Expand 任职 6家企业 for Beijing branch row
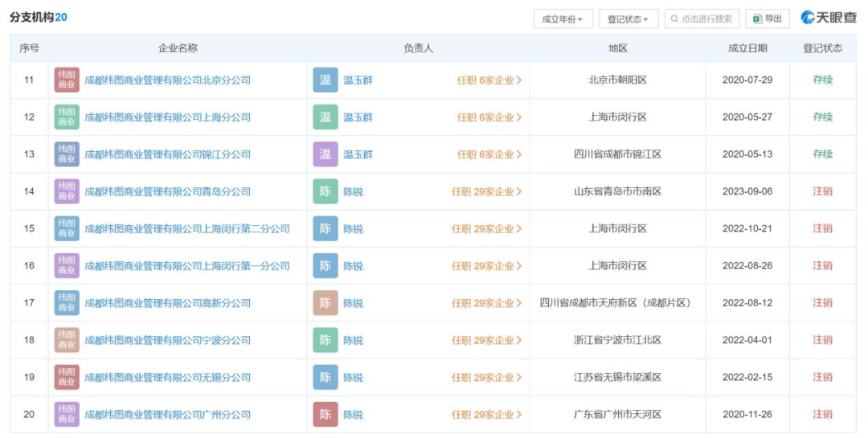 (489, 80)
